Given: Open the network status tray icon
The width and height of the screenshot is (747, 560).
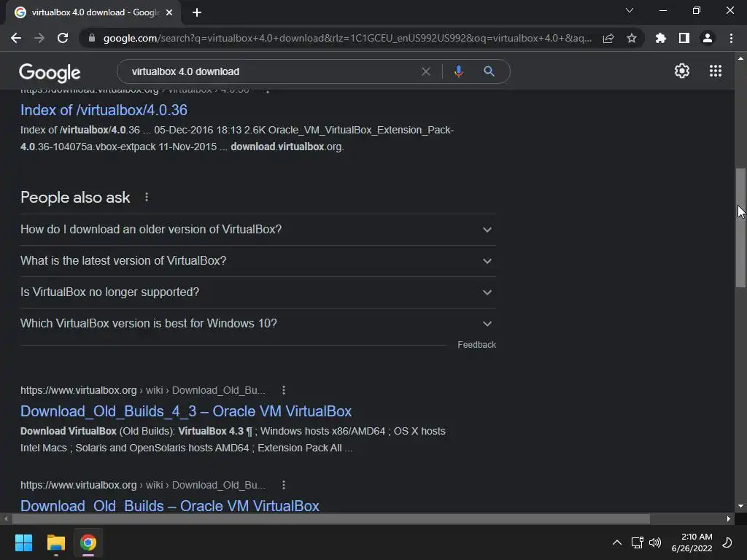Looking at the screenshot, I should point(637,542).
